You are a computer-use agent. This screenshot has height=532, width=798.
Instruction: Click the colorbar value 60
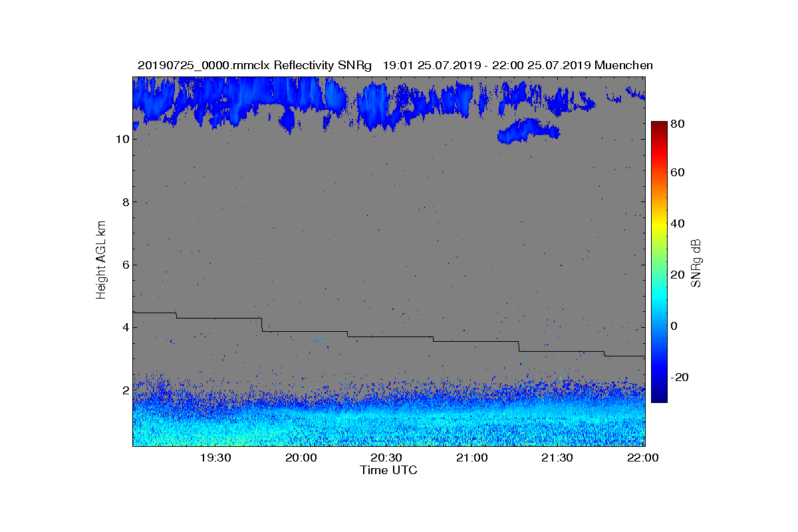tap(678, 173)
